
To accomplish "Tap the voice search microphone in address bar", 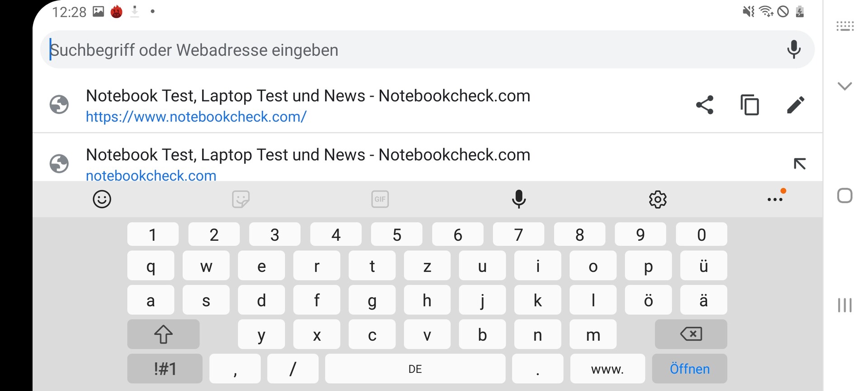I will click(794, 49).
